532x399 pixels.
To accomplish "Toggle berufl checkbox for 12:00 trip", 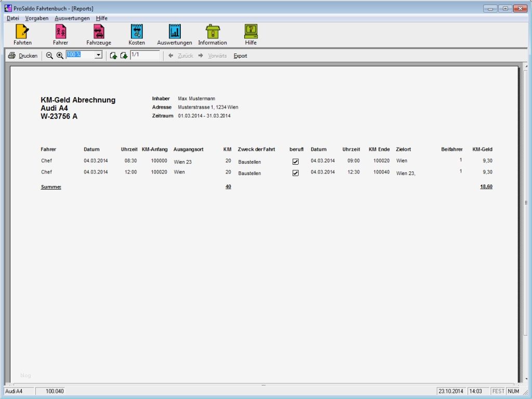I will pos(296,173).
